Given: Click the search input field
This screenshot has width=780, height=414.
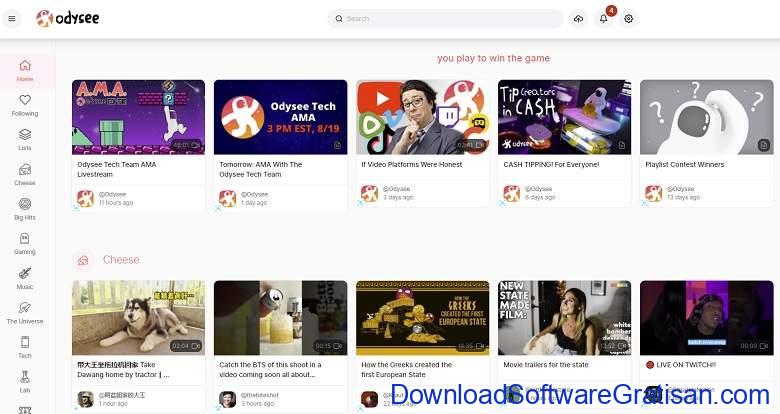Looking at the screenshot, I should point(445,19).
